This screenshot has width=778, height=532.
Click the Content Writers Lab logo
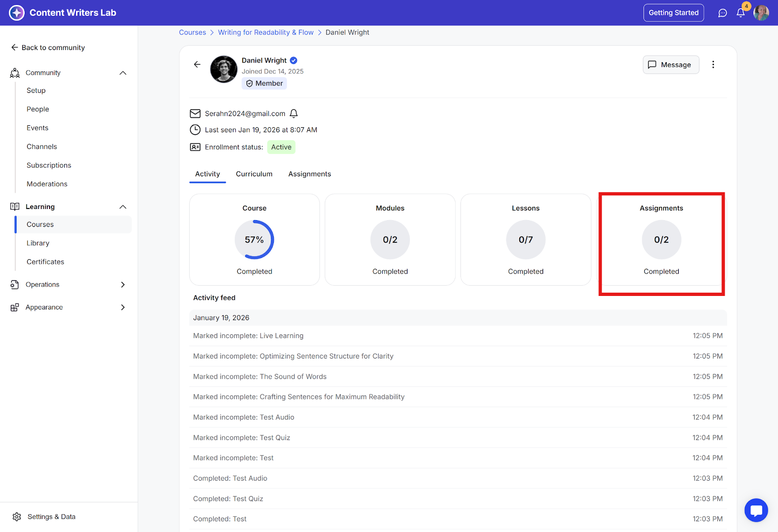(x=17, y=13)
